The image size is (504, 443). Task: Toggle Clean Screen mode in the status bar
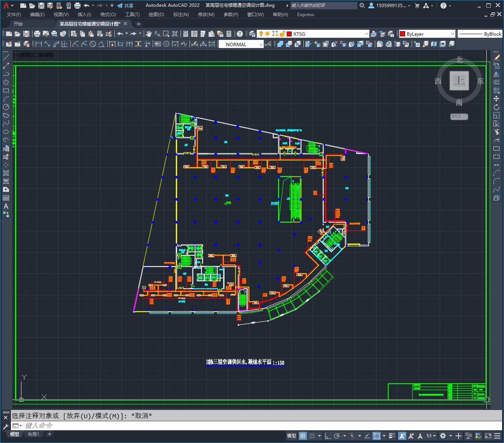(488, 436)
